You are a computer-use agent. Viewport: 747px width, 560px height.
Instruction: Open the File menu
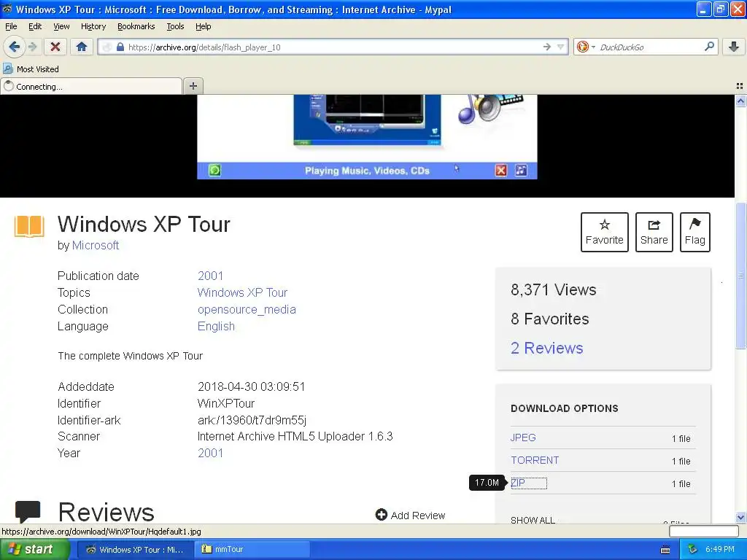(x=11, y=26)
